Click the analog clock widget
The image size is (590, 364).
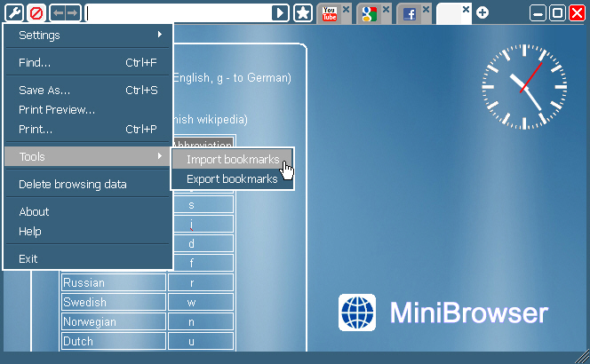pos(524,87)
